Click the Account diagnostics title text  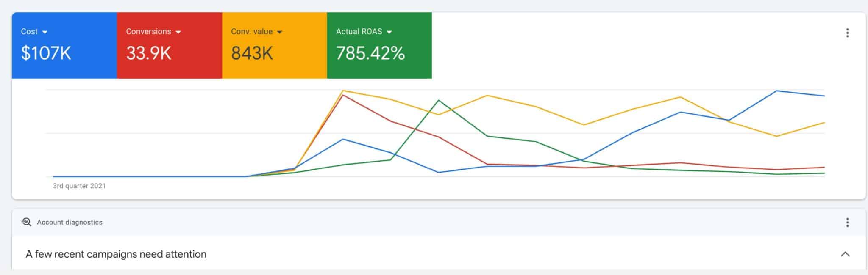70,223
